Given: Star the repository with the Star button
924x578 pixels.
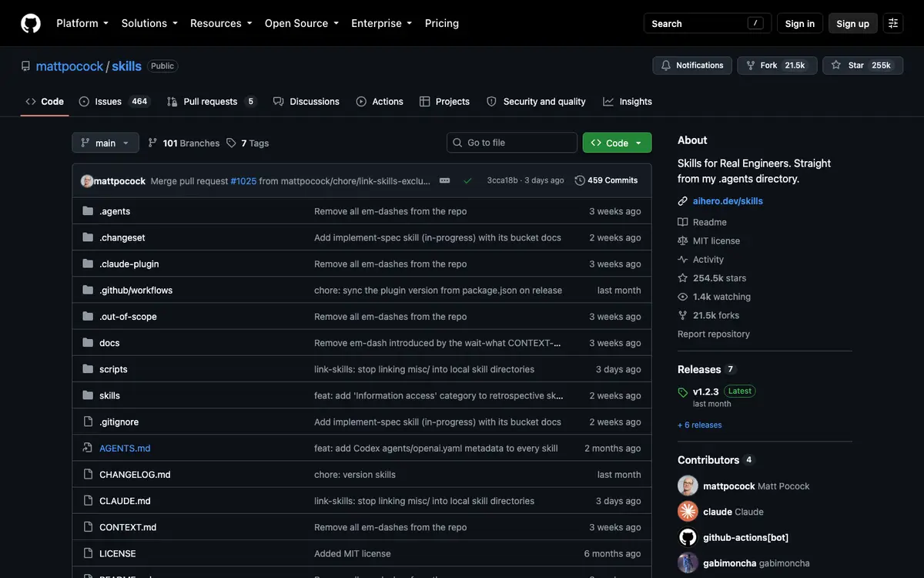Looking at the screenshot, I should click(862, 66).
